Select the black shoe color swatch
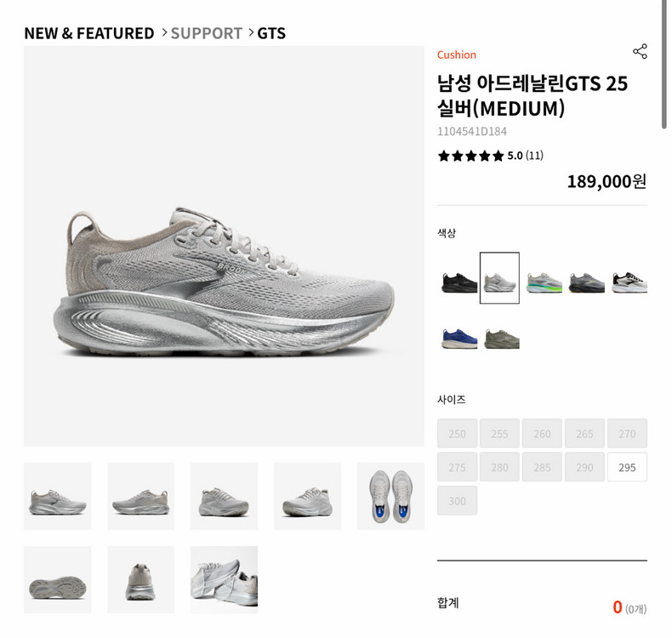672x638 pixels. [x=459, y=278]
